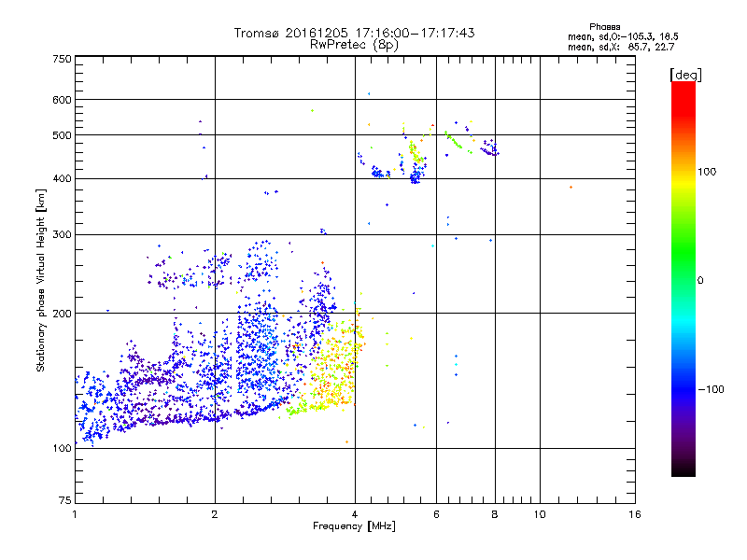The width and height of the screenshot is (747, 560).
Task: Click the '100' colorbar tick label
Action: pyautogui.click(x=707, y=172)
